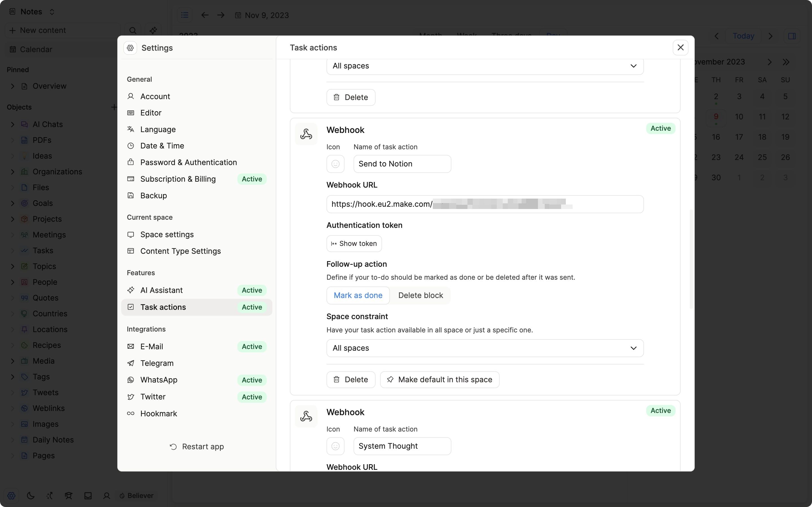Open Telegram integration settings
This screenshot has width=812, height=507.
pos(157,363)
